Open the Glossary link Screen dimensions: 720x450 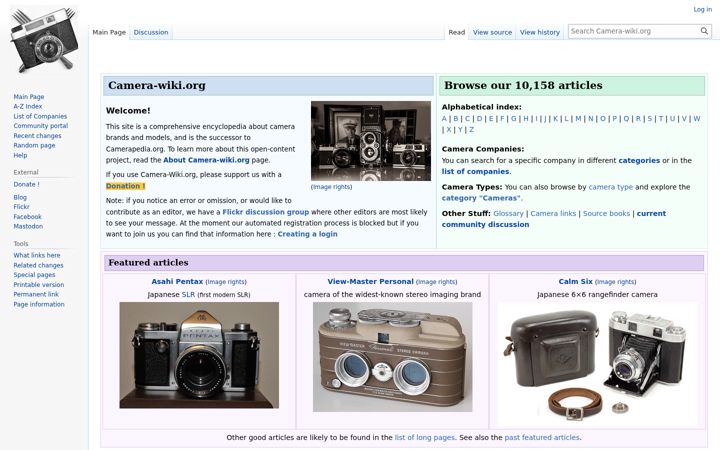coord(508,214)
